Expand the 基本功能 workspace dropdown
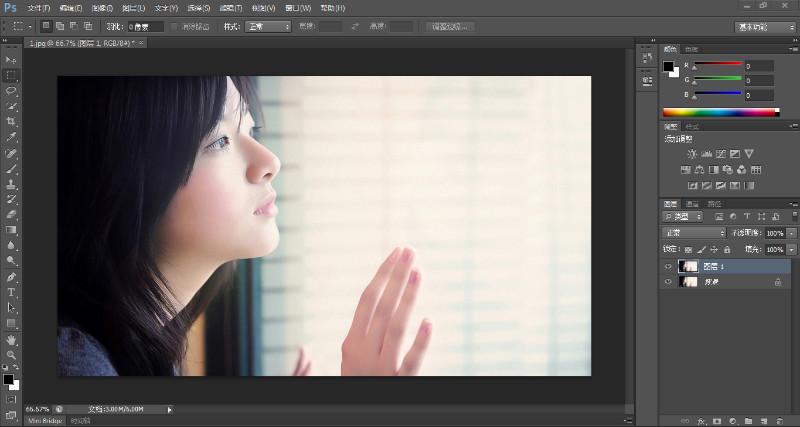Viewport: 800px width, 427px height. 764,26
